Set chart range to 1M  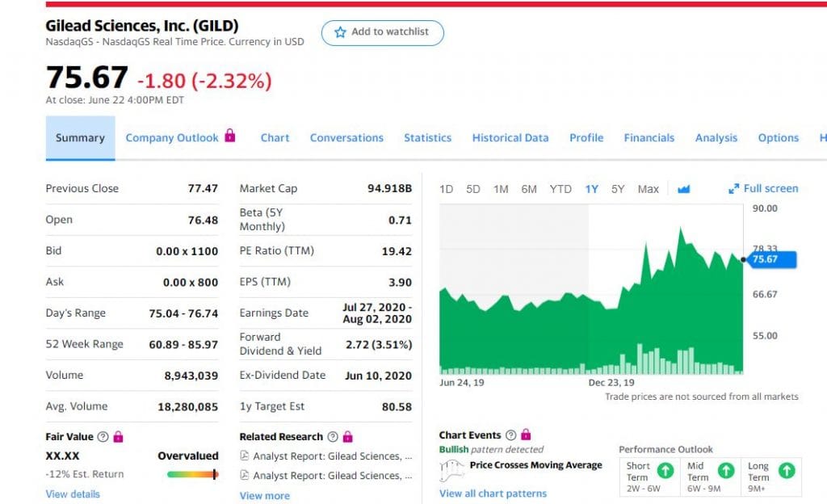tap(501, 189)
